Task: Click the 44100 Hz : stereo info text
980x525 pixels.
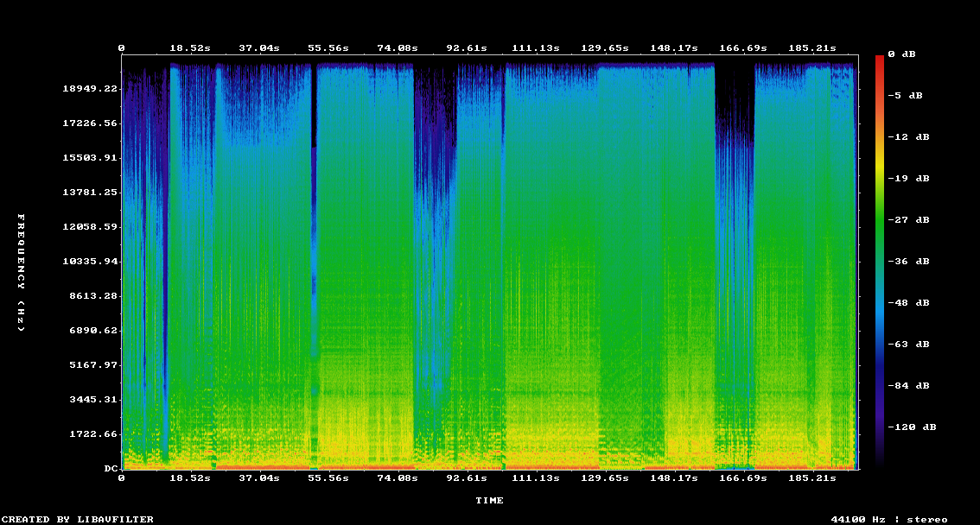Action: pyautogui.click(x=889, y=519)
